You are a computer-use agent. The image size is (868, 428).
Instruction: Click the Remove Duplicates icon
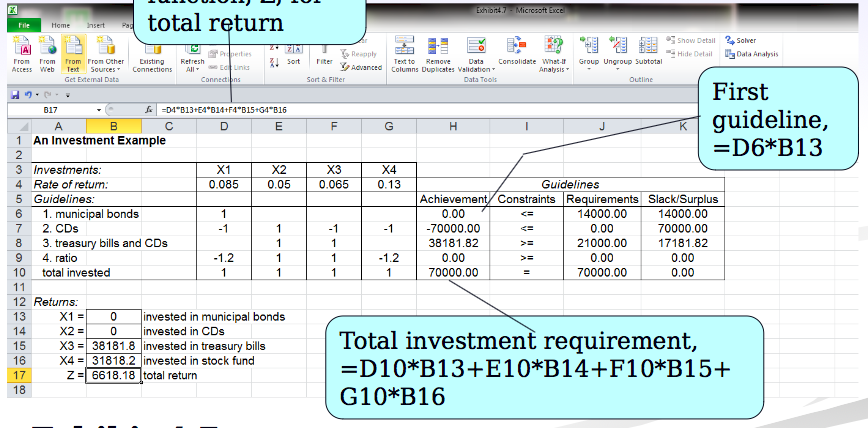click(438, 46)
